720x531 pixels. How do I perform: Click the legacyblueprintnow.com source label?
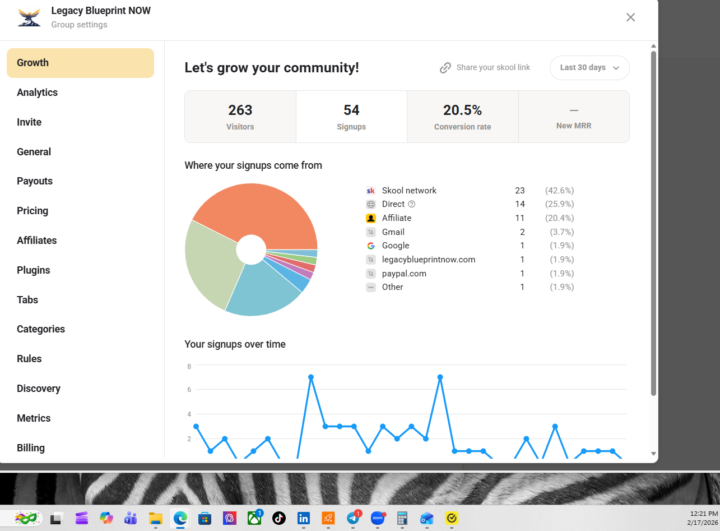click(428, 260)
